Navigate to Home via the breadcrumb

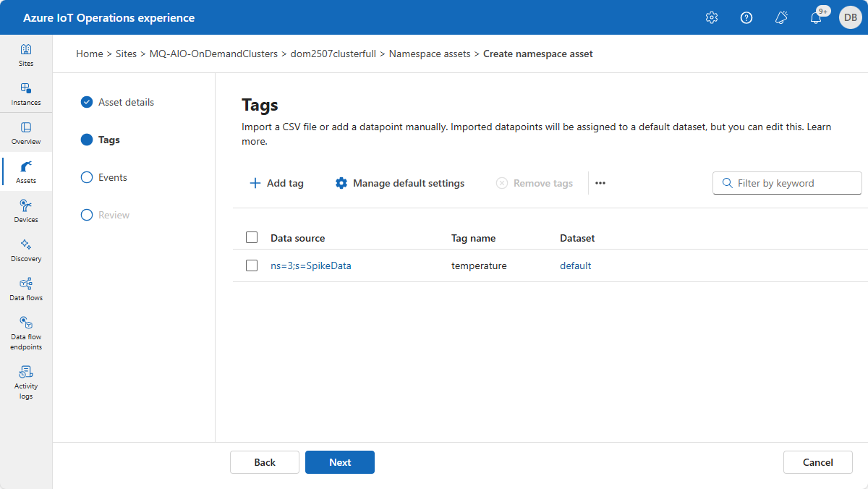click(89, 54)
